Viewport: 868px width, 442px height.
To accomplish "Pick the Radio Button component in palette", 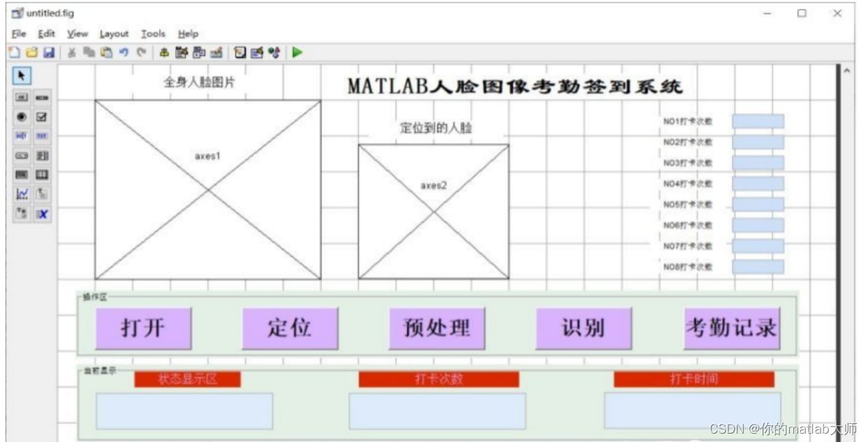I will [x=22, y=117].
